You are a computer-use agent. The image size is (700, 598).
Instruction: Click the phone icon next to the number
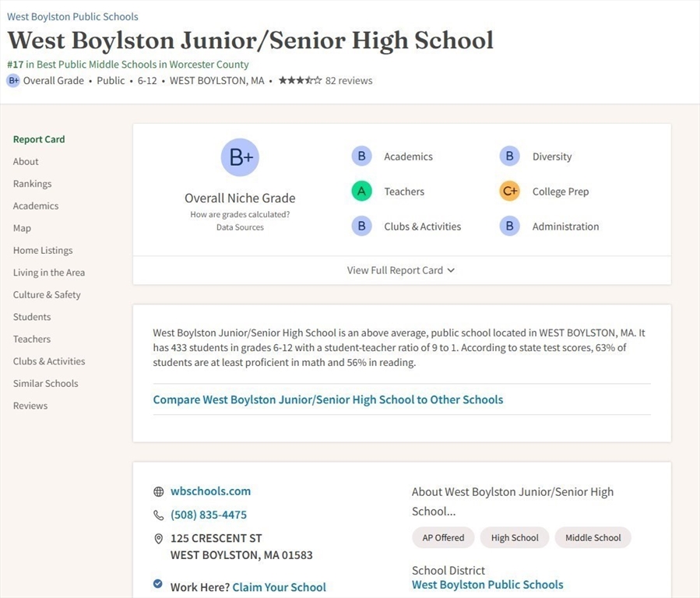tap(159, 515)
